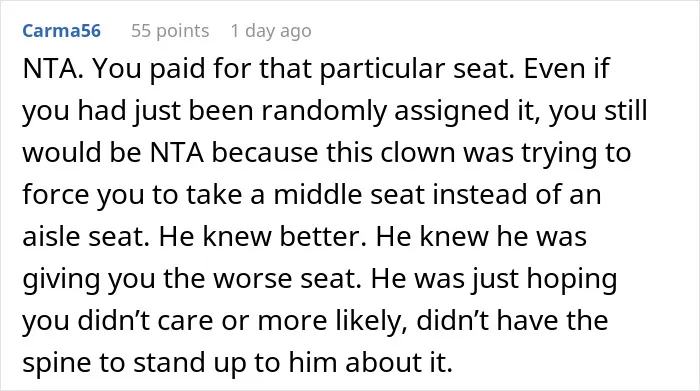700x391 pixels.
Task: Click the 55 points score label
Action: tap(170, 31)
